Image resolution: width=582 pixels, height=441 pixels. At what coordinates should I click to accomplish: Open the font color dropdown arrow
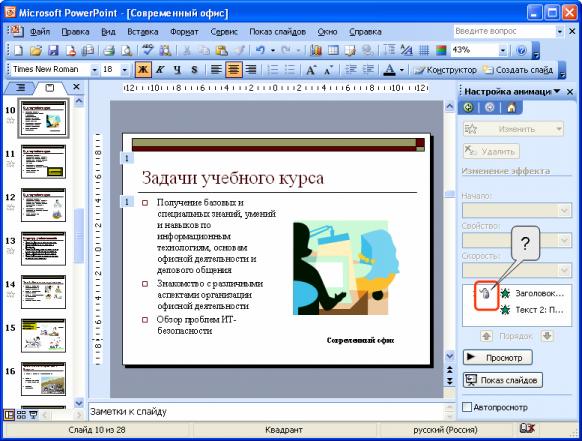[402, 69]
